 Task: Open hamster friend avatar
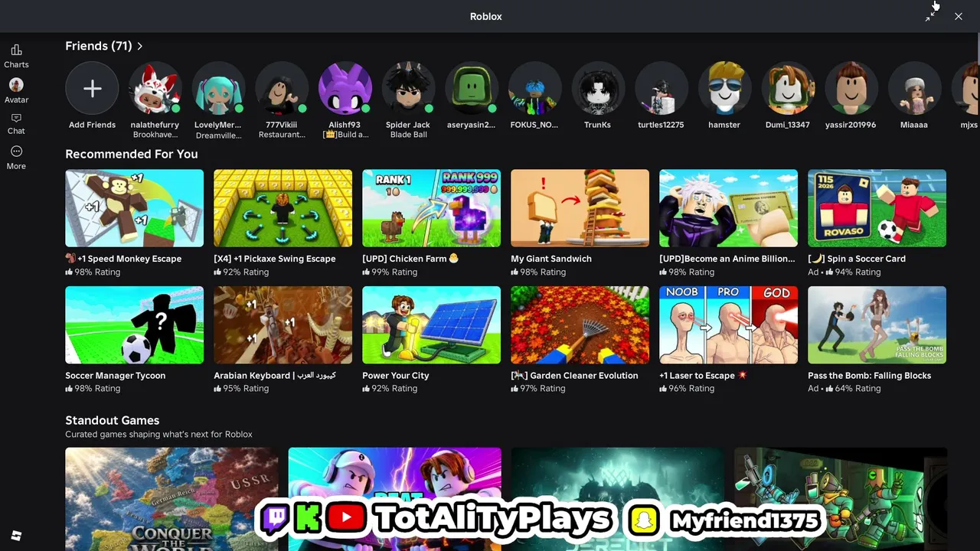click(x=724, y=89)
